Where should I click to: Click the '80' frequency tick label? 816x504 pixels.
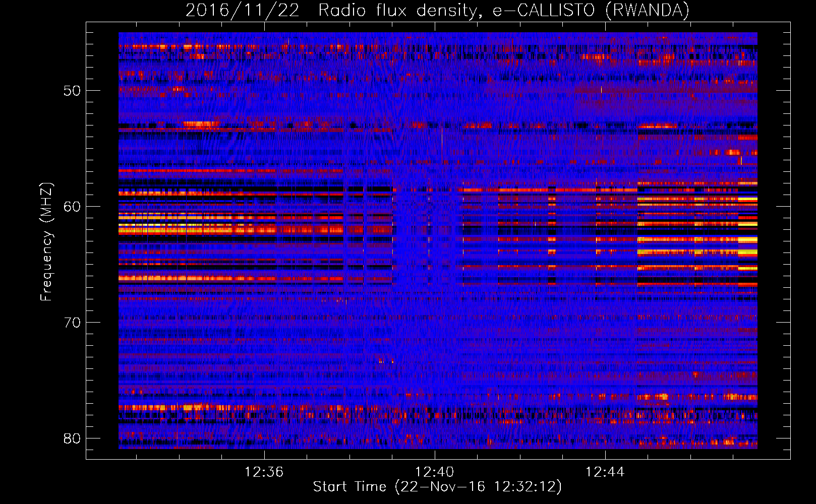click(x=73, y=438)
